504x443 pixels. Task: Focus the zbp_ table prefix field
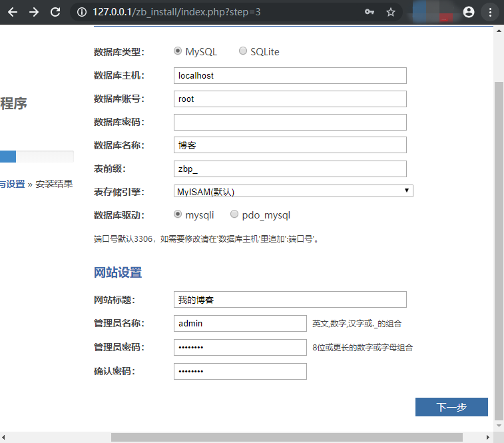(290, 169)
